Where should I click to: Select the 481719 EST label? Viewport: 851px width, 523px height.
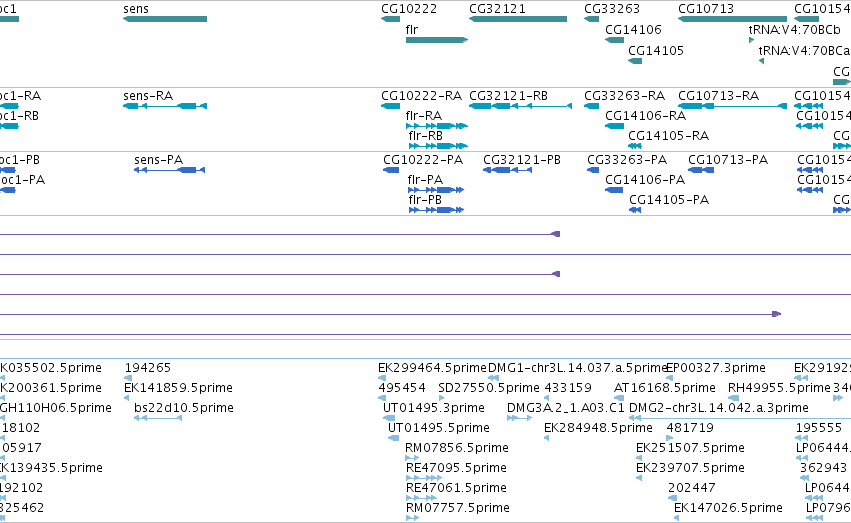691,428
